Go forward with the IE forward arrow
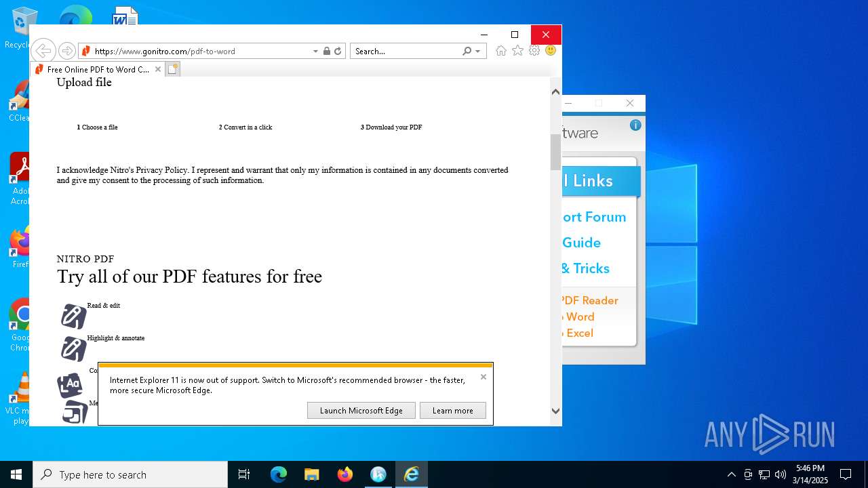868x488 pixels. coord(66,51)
